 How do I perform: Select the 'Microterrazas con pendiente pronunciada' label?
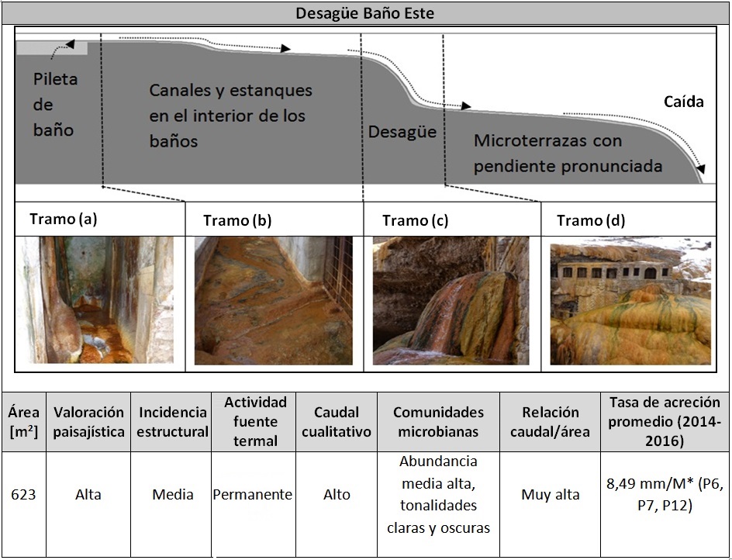(x=568, y=154)
